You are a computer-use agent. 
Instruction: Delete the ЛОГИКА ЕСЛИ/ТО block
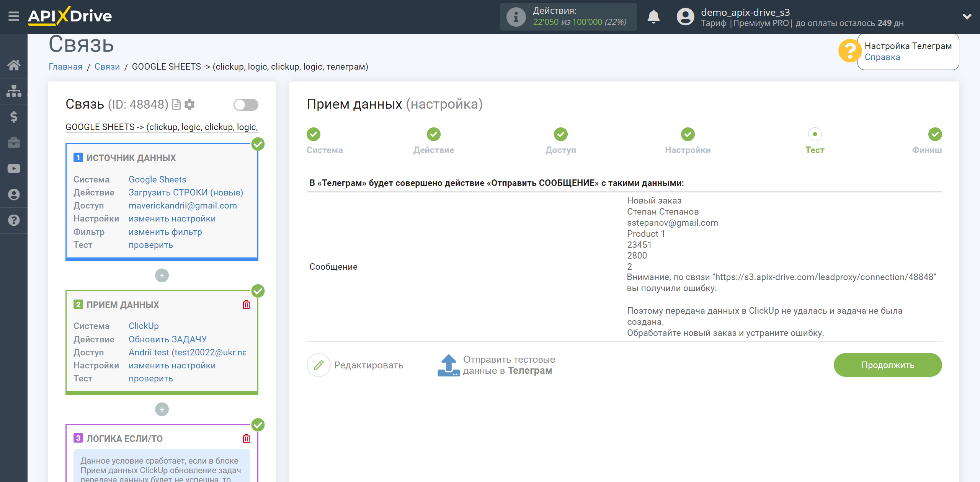246,439
